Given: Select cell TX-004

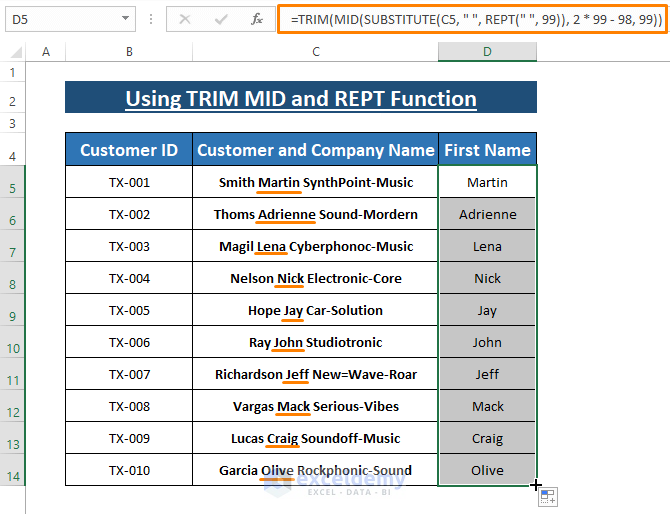Looking at the screenshot, I should (x=129, y=278).
